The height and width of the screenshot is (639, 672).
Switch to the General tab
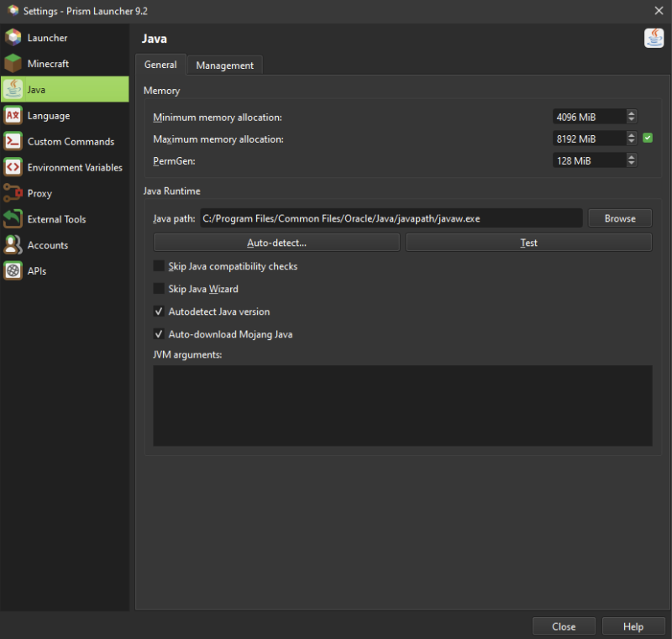(160, 65)
